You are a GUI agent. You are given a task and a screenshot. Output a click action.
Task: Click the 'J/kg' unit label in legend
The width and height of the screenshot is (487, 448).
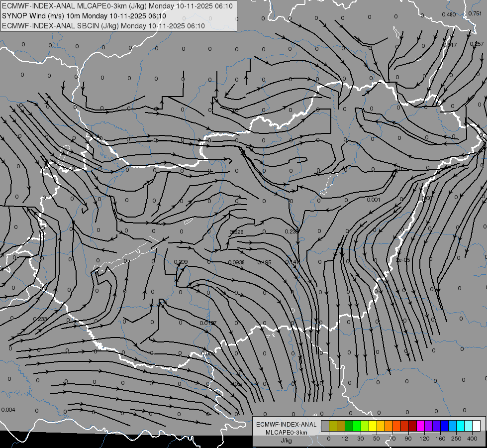pyautogui.click(x=287, y=441)
